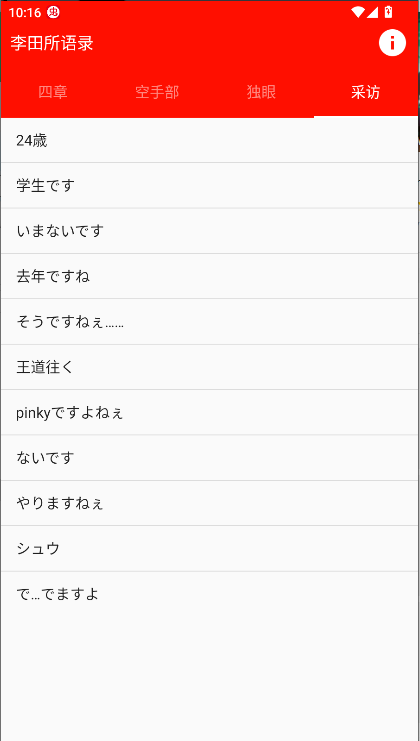Select the 采访 tab
This screenshot has height=741, width=420.
pyautogui.click(x=366, y=93)
